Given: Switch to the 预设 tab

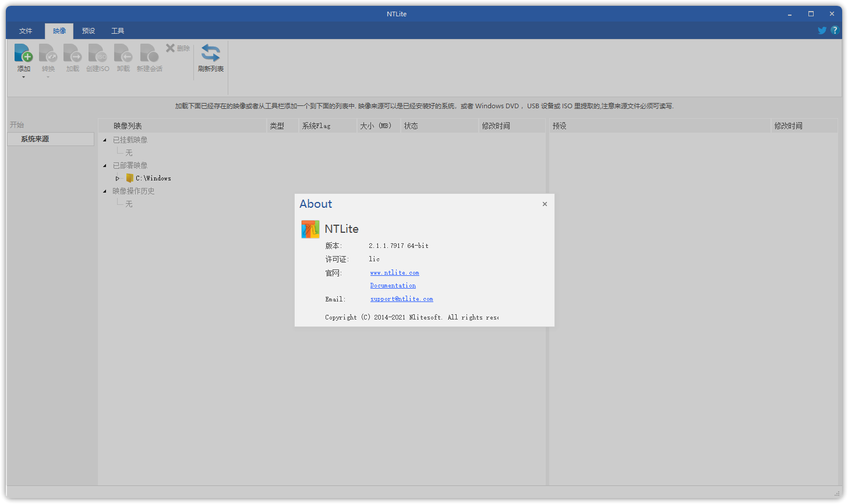Looking at the screenshot, I should 89,31.
